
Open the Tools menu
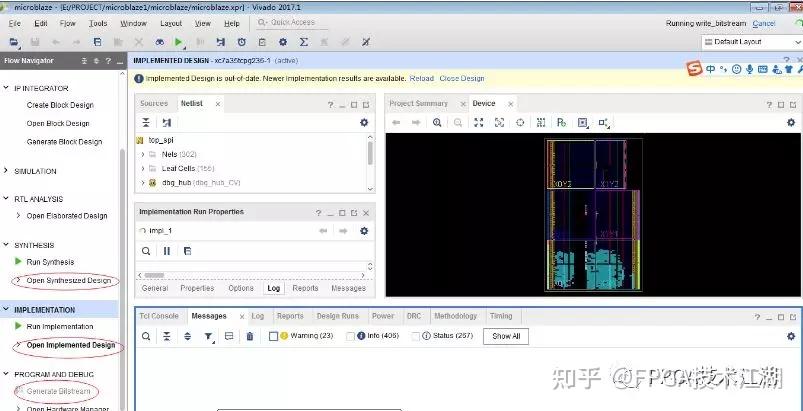[98, 24]
